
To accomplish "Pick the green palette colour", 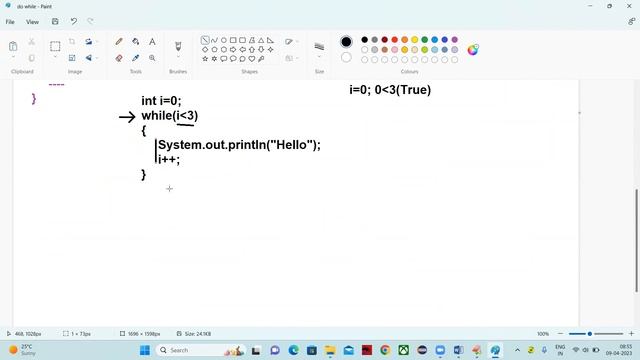I will coord(424,40).
